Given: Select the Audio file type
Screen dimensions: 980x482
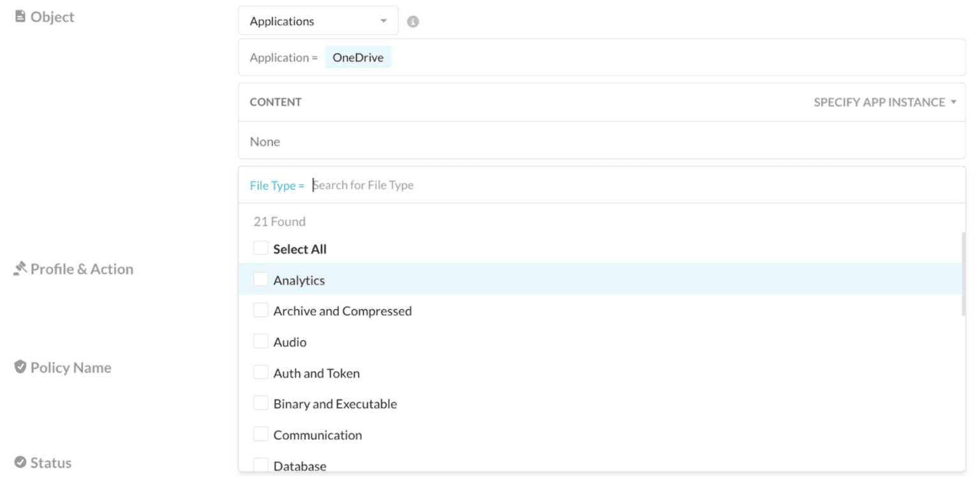Looking at the screenshot, I should [x=261, y=340].
